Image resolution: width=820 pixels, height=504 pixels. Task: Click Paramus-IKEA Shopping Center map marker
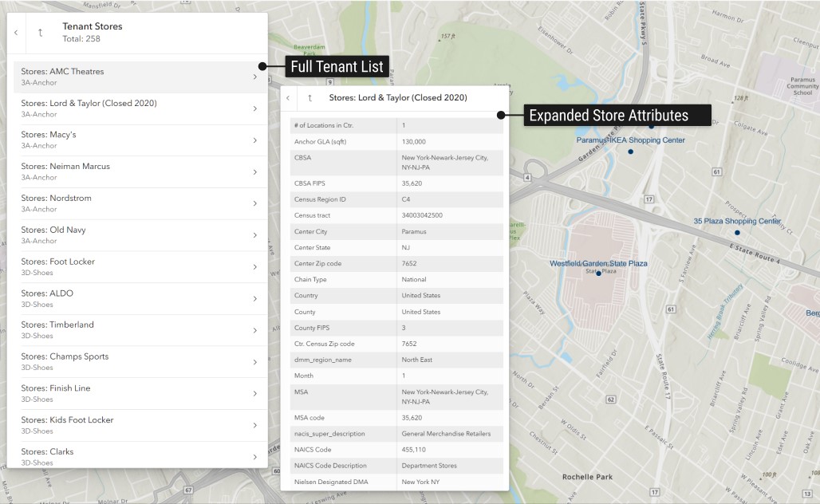(x=630, y=151)
